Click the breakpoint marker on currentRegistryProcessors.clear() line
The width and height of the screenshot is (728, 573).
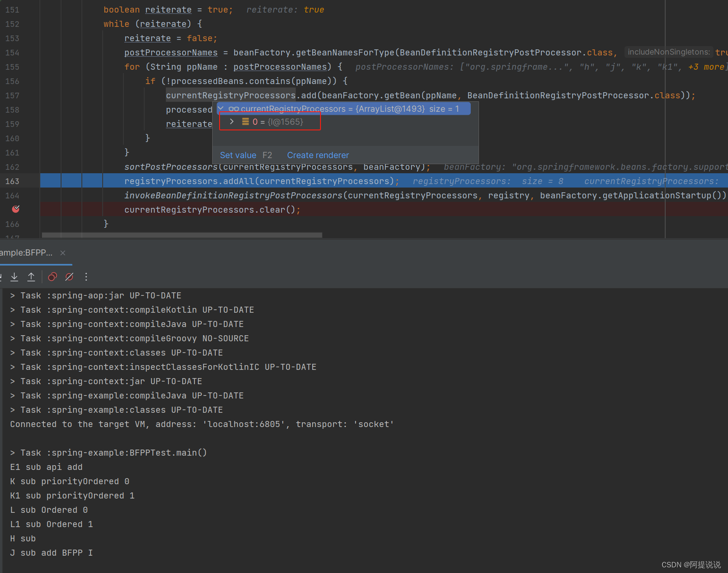[16, 209]
